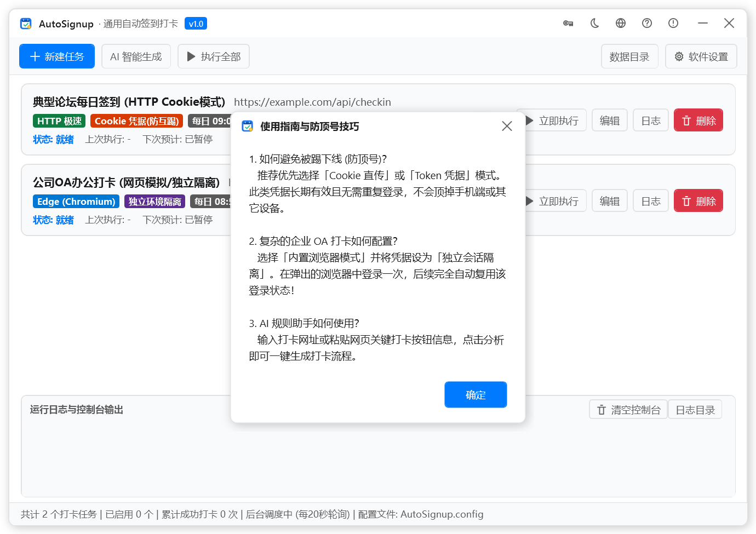This screenshot has height=534, width=756.
Task: Create a new task with 新建任务
Action: pyautogui.click(x=57, y=56)
